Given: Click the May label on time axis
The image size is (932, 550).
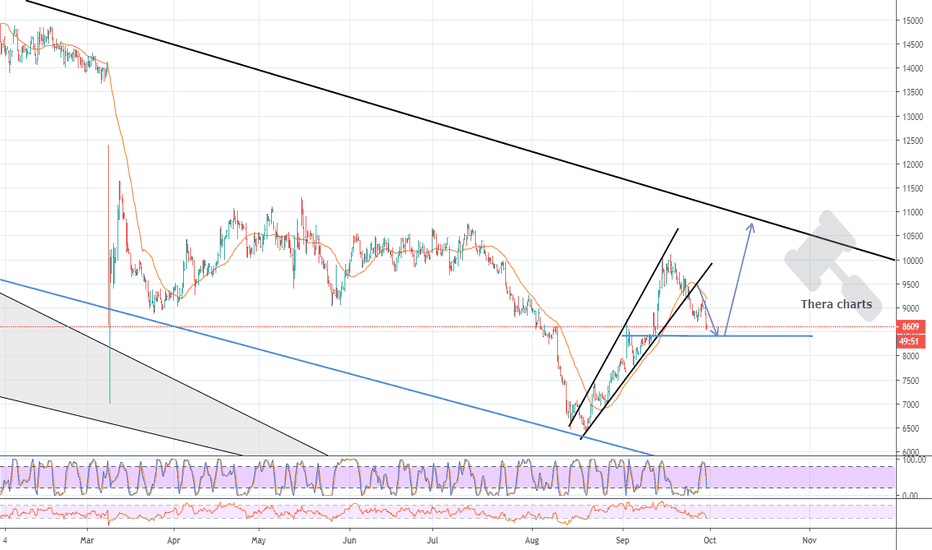Looking at the screenshot, I should 259,540.
